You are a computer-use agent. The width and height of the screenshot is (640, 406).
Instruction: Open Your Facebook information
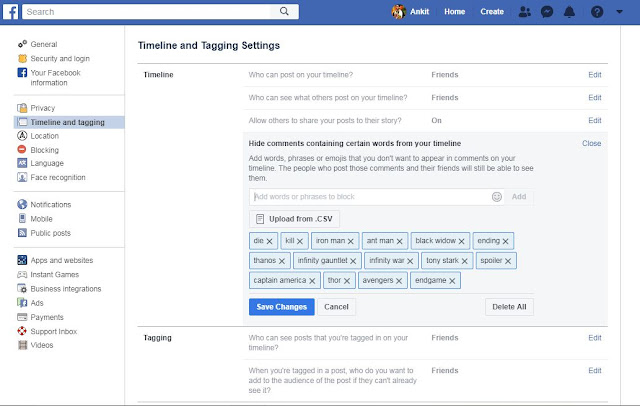point(55,78)
